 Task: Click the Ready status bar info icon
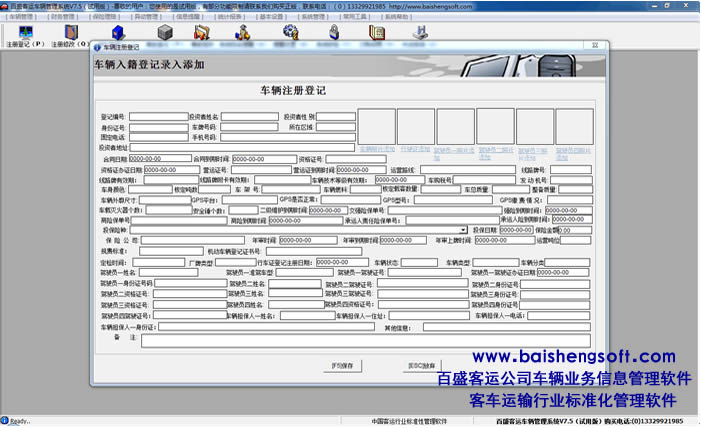(x=4, y=420)
